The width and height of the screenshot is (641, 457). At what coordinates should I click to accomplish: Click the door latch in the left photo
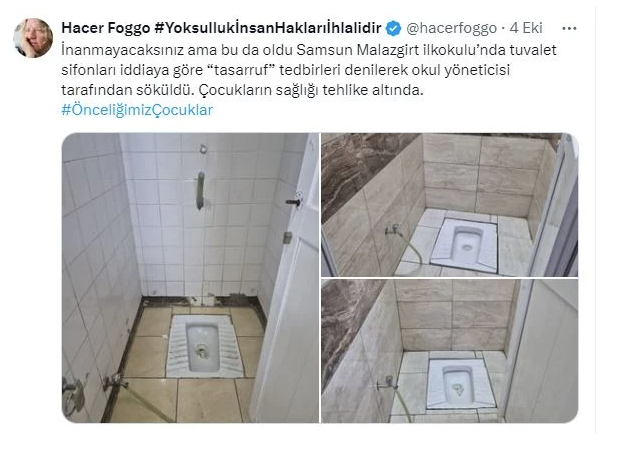pyautogui.click(x=295, y=201)
